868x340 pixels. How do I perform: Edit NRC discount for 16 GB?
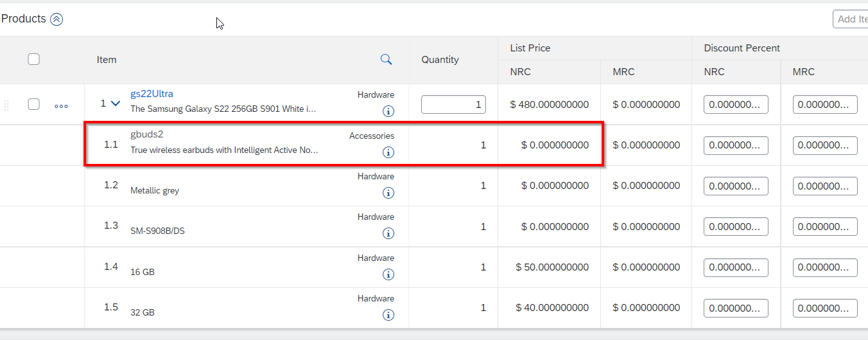(x=736, y=267)
